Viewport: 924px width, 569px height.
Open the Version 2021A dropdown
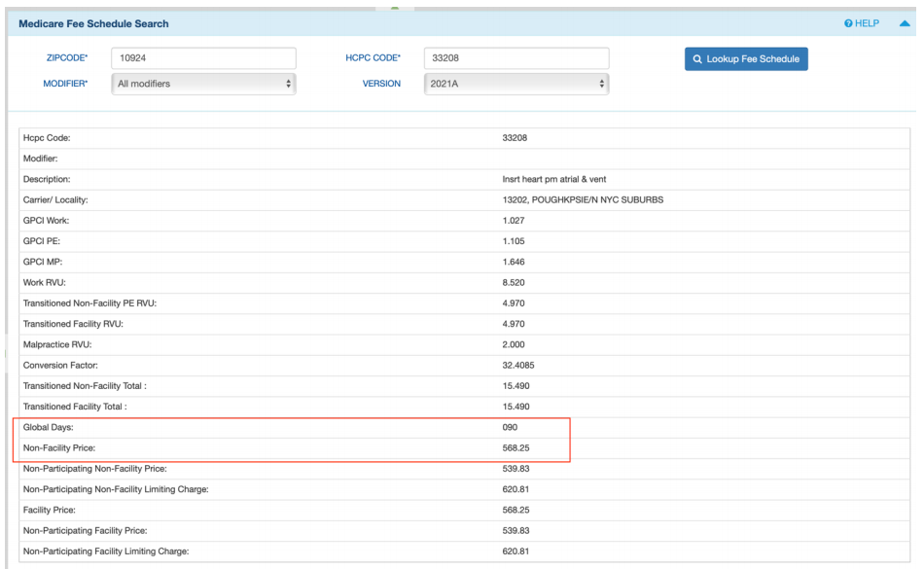[516, 85]
